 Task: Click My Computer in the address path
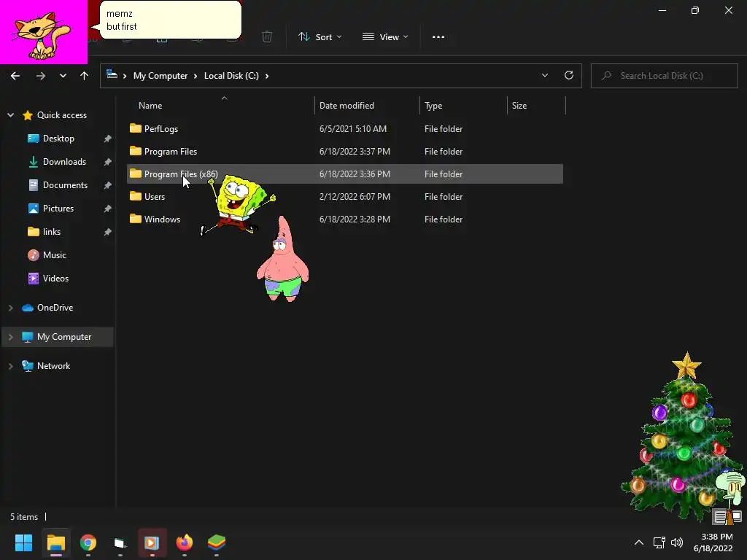tap(160, 76)
